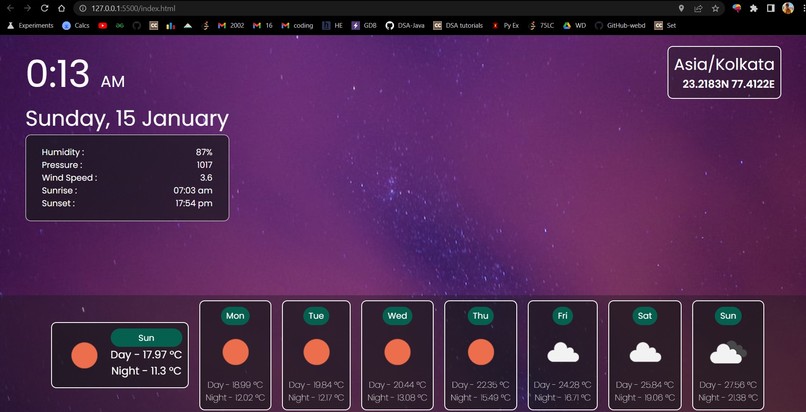Click the Wind Speed 3.6 value
Screen dimensions: 806x412
point(206,178)
